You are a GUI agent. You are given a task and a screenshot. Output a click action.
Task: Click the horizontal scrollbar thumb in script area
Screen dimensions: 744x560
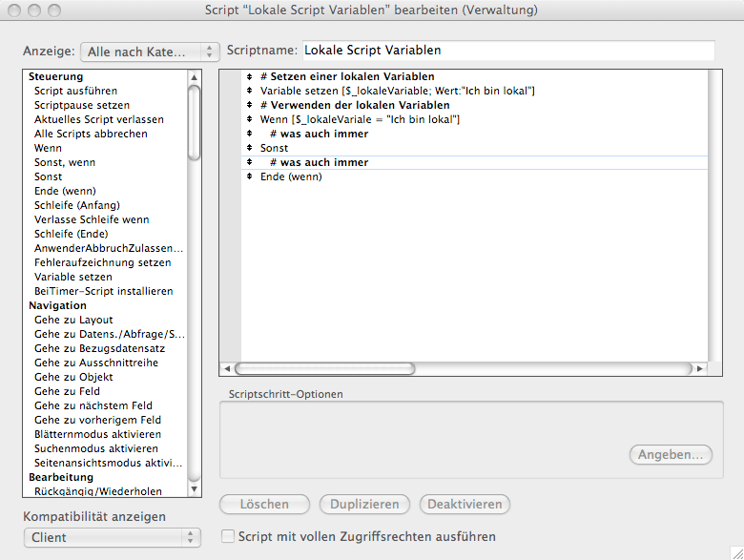coord(324,368)
